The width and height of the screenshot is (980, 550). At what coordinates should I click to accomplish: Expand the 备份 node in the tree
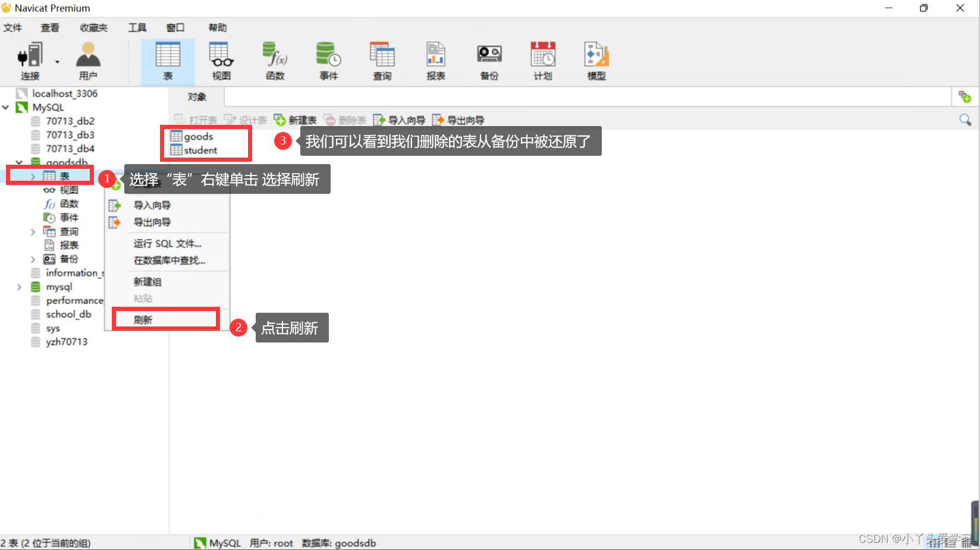point(33,259)
